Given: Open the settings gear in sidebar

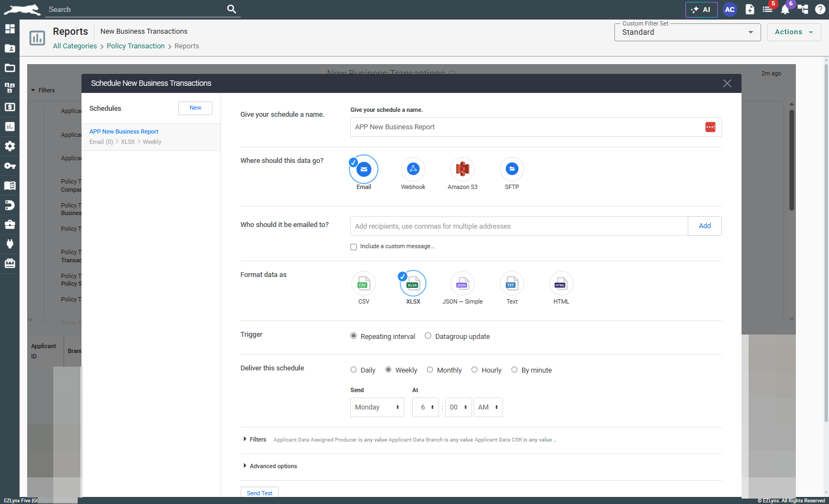Looking at the screenshot, I should 10,146.
